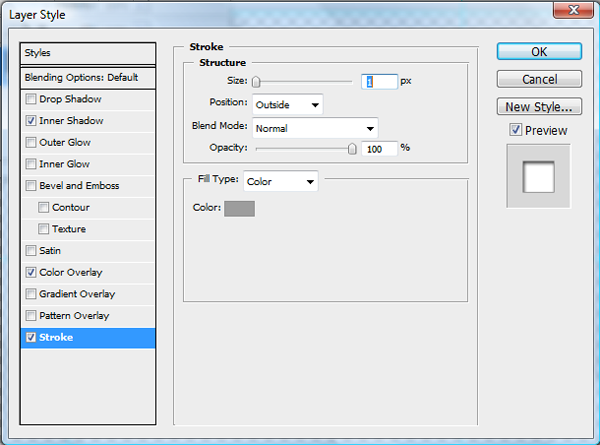Tick the Contour checkbox

point(43,207)
